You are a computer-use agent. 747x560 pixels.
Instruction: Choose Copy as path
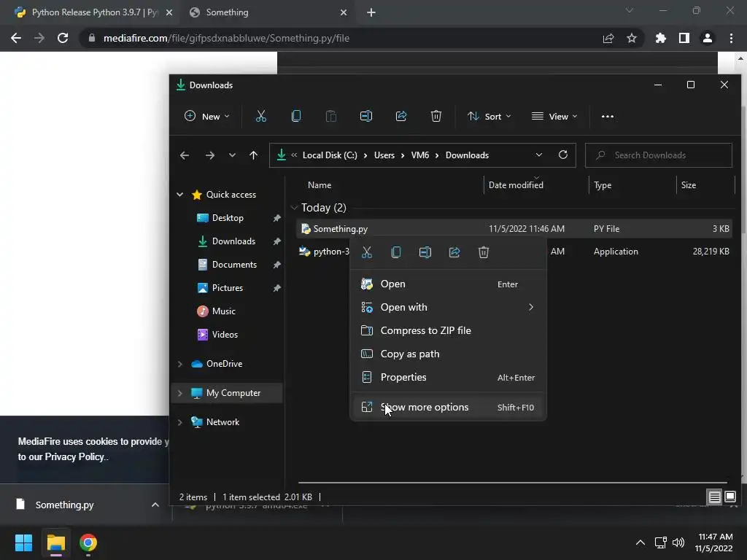(449, 354)
